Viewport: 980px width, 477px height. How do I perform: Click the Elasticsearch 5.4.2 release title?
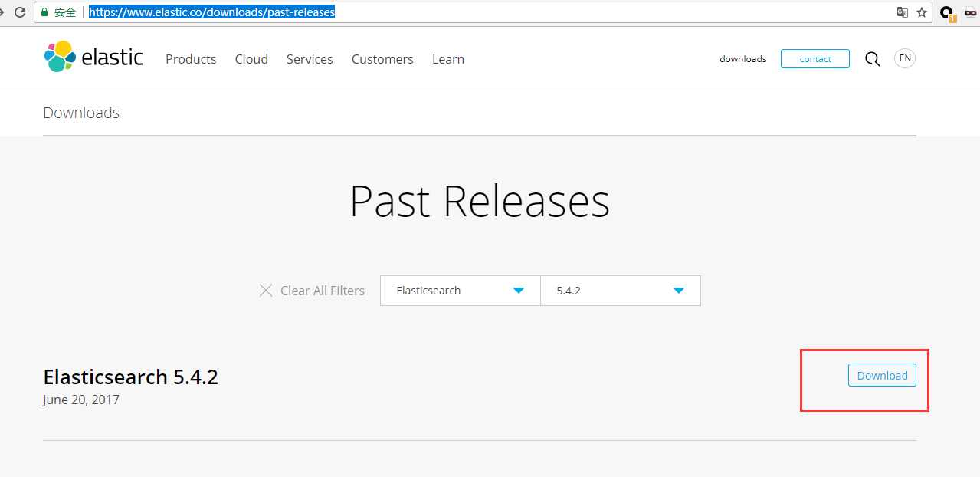[x=131, y=377]
